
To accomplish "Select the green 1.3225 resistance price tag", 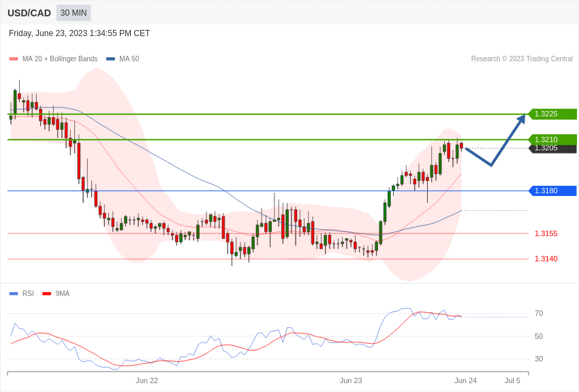I will 552,114.
